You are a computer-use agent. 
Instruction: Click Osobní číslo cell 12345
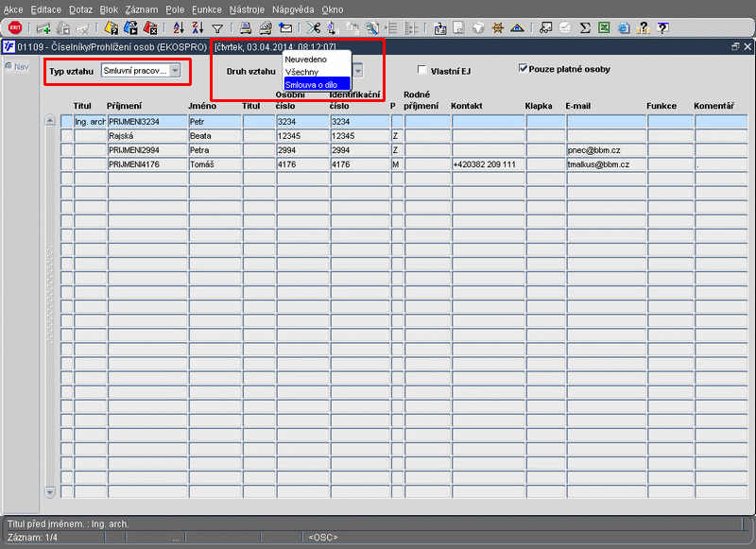pyautogui.click(x=302, y=136)
